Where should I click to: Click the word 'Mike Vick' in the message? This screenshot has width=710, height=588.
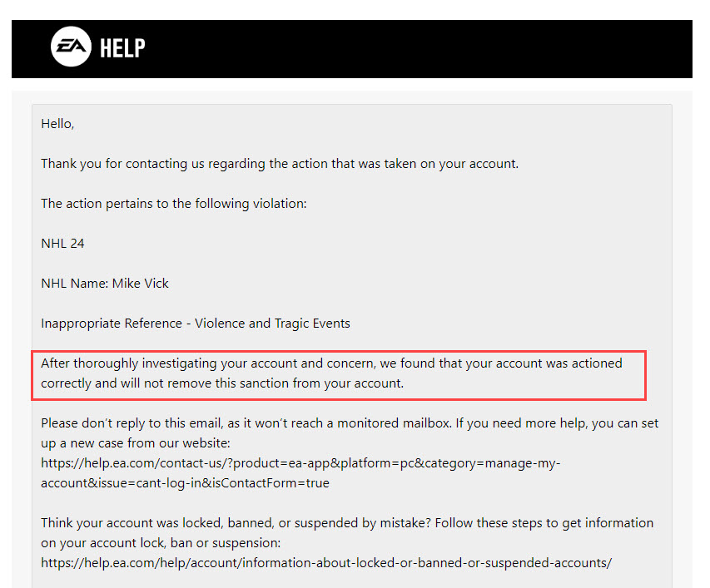point(141,283)
